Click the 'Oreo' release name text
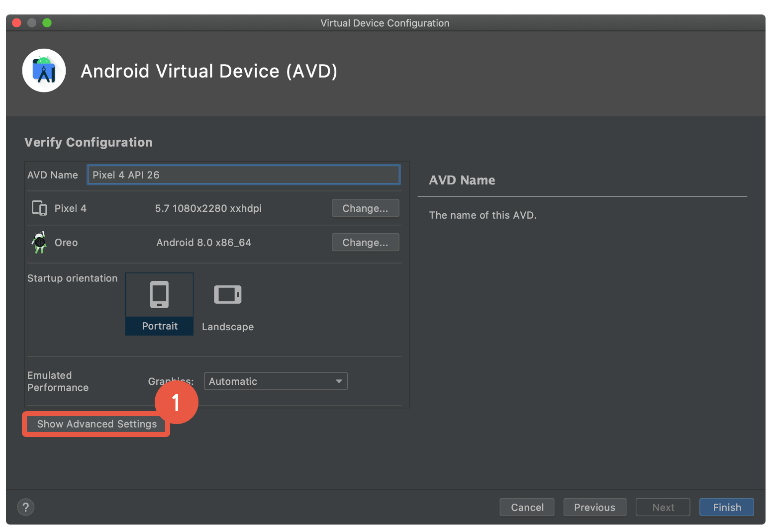773x532 pixels. tap(66, 243)
